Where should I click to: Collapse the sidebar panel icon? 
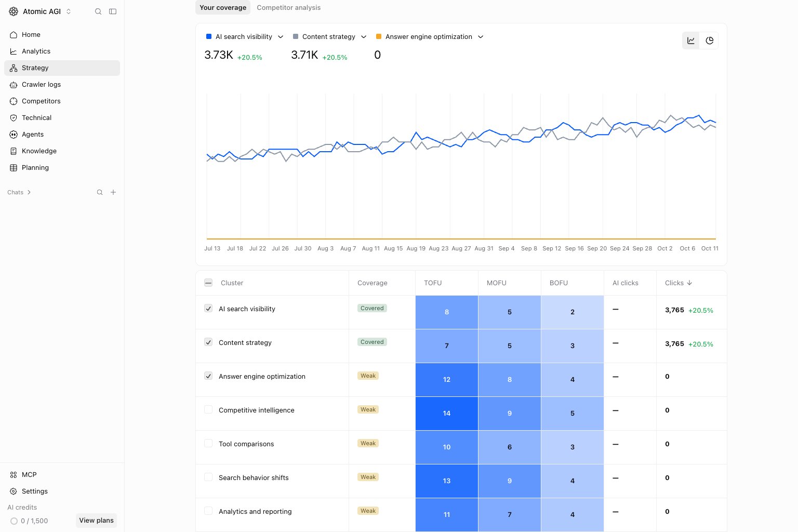(x=113, y=11)
